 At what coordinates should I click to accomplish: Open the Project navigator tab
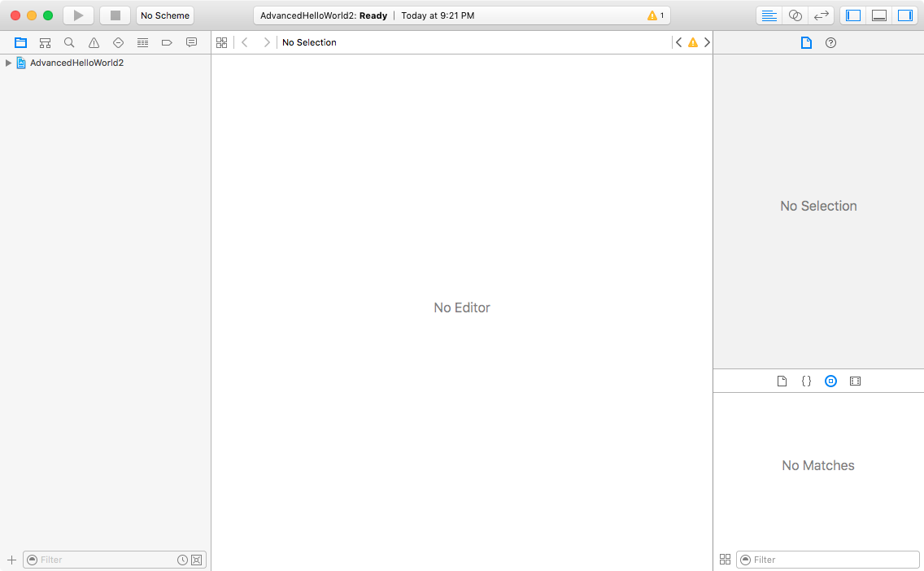click(x=20, y=42)
